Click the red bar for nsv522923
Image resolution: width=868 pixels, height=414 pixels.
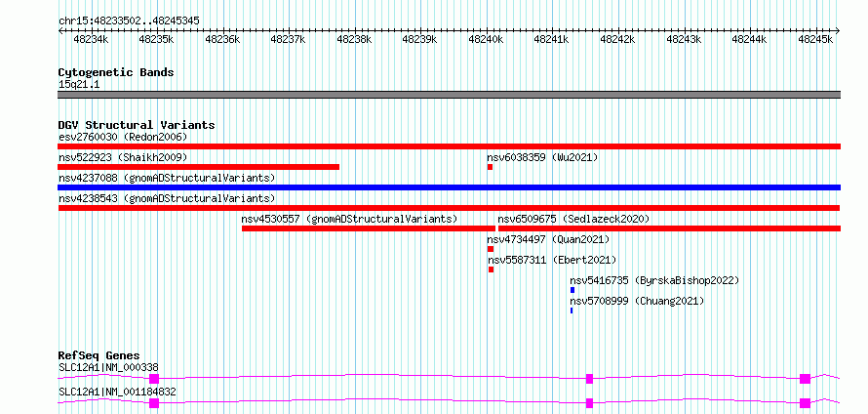[x=198, y=167]
